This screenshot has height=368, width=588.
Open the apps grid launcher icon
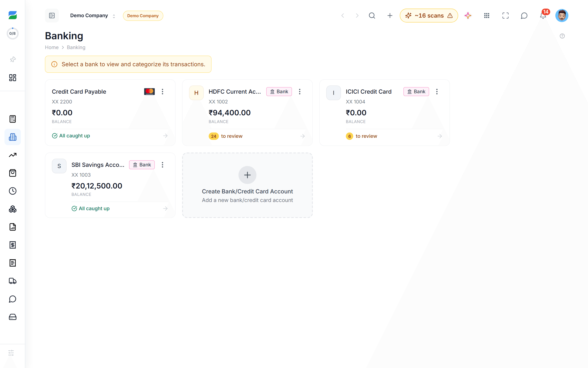tap(487, 16)
